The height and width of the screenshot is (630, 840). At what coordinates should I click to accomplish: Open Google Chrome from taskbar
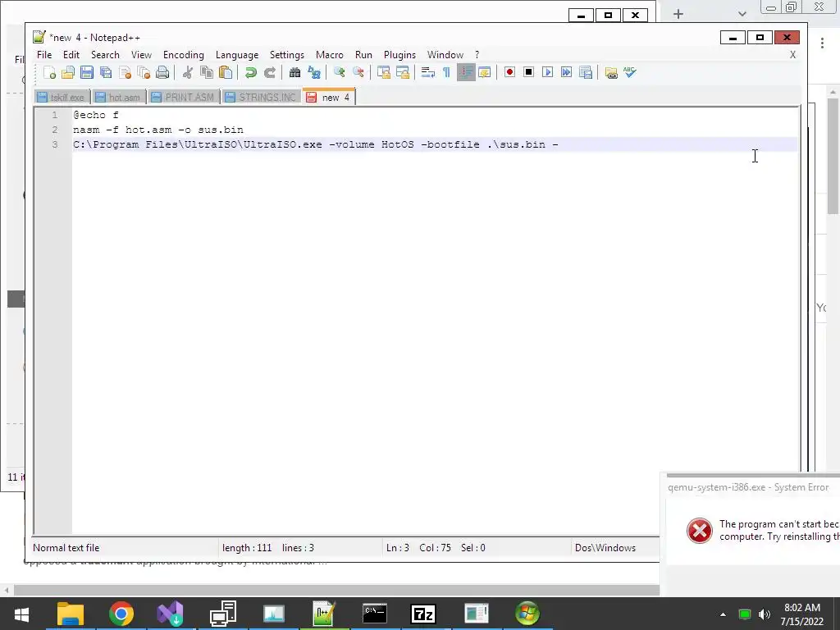121,614
